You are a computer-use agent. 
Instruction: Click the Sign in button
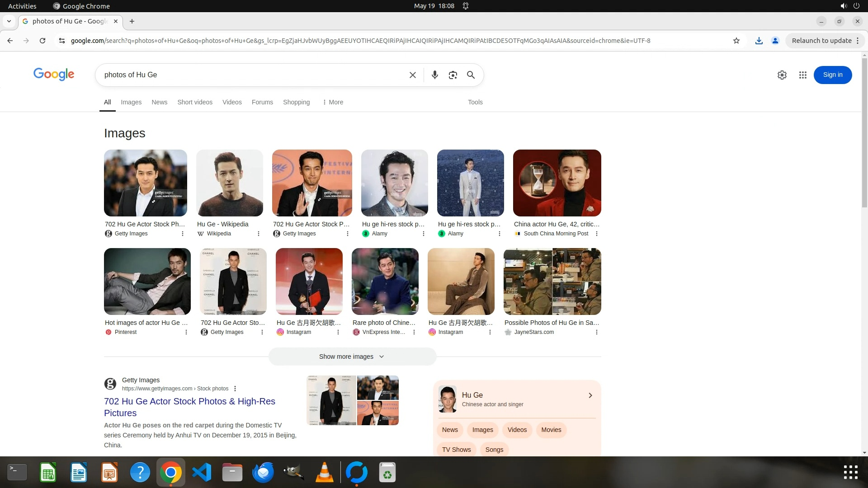click(832, 75)
